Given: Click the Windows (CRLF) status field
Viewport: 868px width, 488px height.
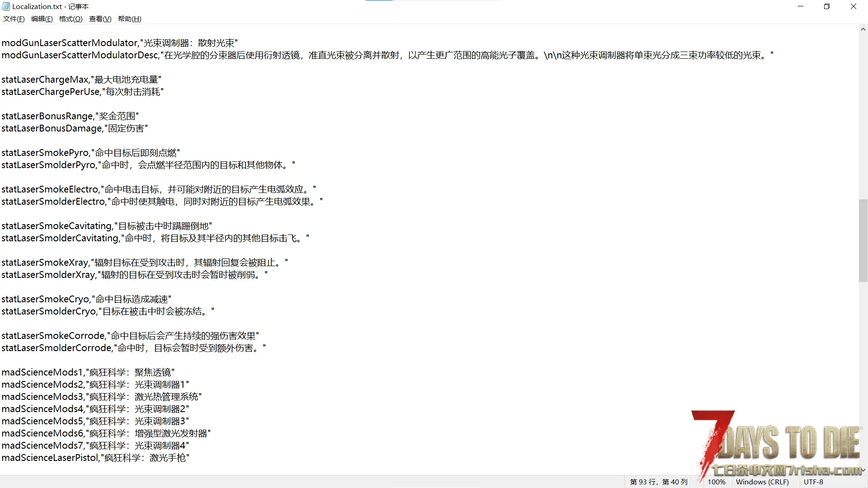Looking at the screenshot, I should point(762,482).
